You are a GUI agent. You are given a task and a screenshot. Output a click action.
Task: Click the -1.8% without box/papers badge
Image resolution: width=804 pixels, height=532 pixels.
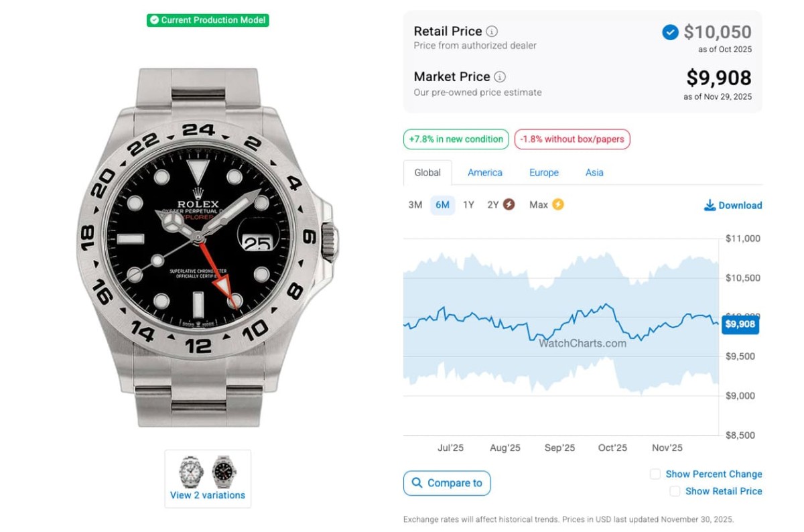click(572, 139)
